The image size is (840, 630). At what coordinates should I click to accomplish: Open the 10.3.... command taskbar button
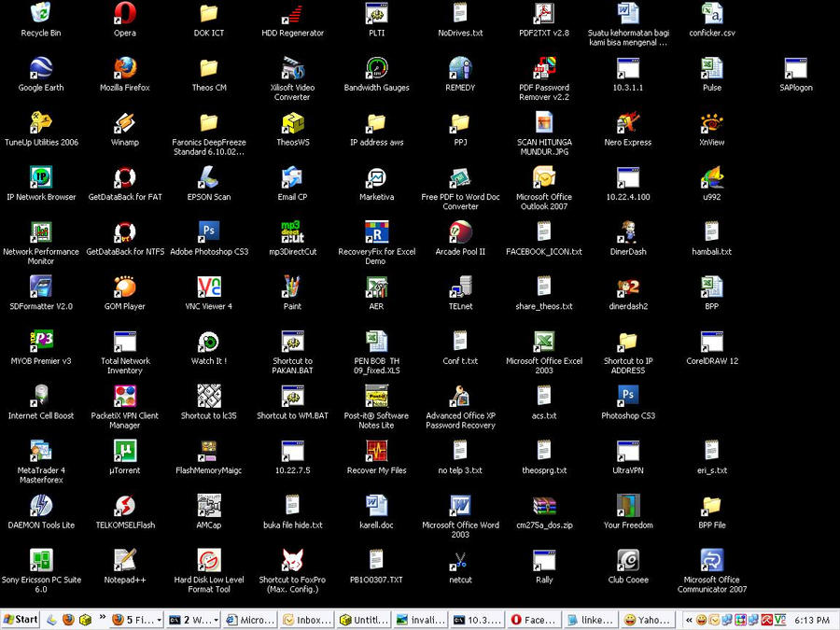(477, 620)
